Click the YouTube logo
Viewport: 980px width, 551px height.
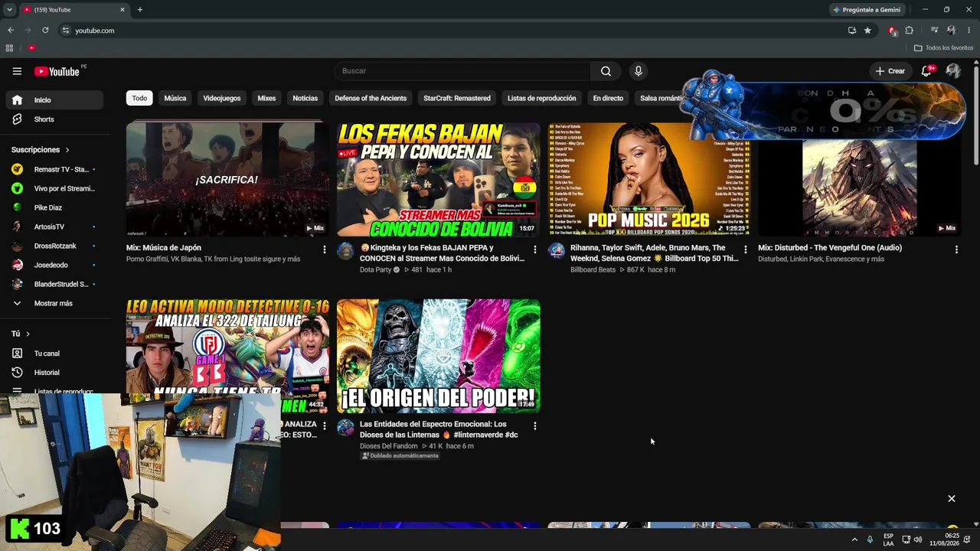pyautogui.click(x=57, y=71)
